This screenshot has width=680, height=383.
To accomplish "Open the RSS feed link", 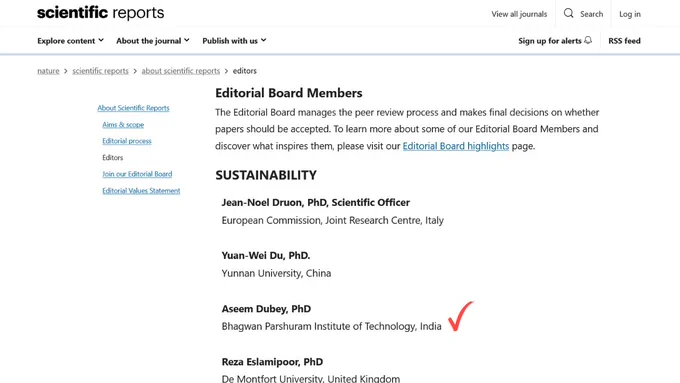I will [x=624, y=41].
